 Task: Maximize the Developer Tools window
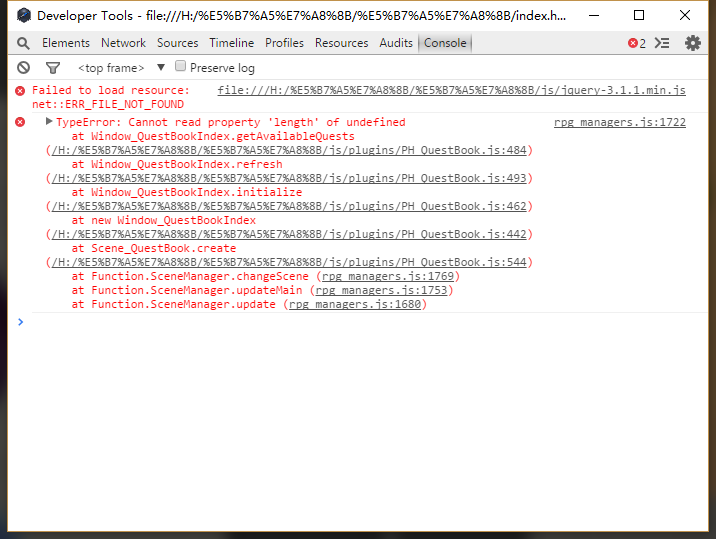[639, 16]
